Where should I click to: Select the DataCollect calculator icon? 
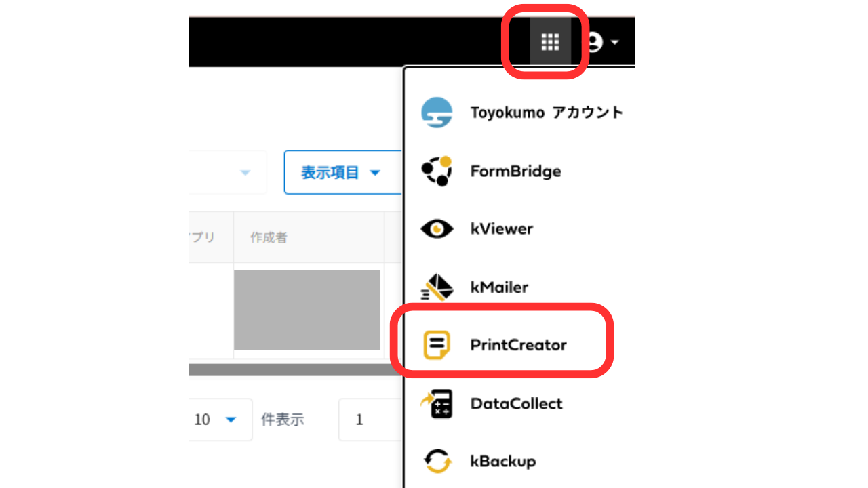pyautogui.click(x=437, y=403)
